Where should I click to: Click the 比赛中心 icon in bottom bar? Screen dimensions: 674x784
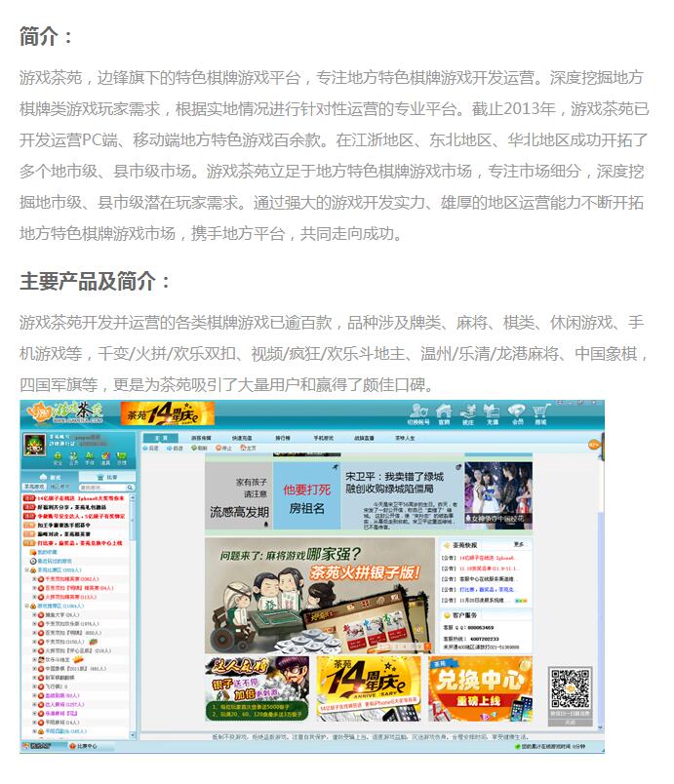point(72,746)
